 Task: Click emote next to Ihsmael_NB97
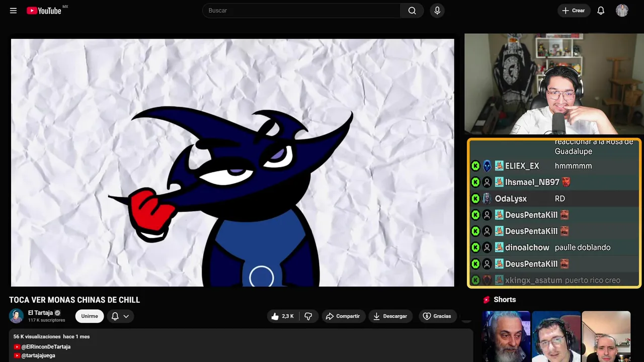[x=566, y=182]
